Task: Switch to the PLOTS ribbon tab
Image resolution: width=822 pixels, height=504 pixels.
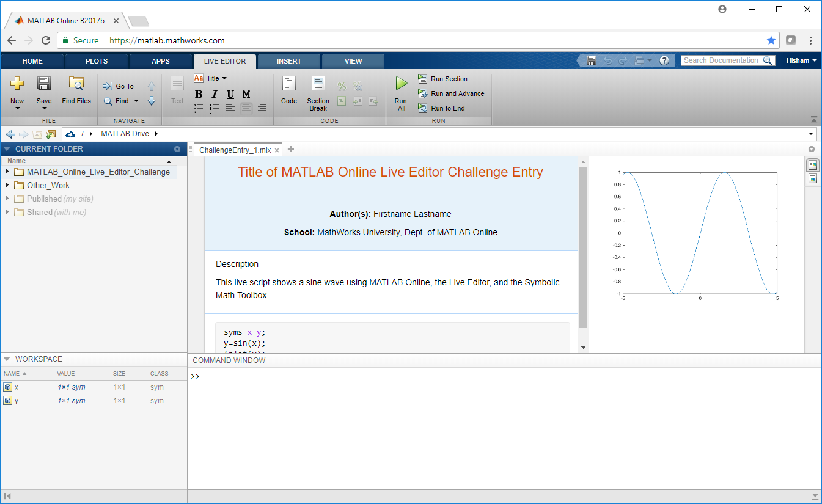Action: [97, 61]
